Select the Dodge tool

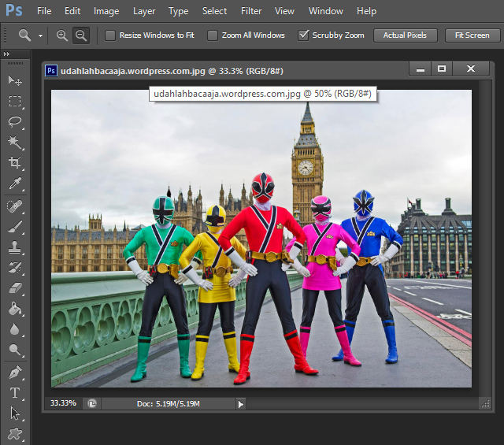15,350
